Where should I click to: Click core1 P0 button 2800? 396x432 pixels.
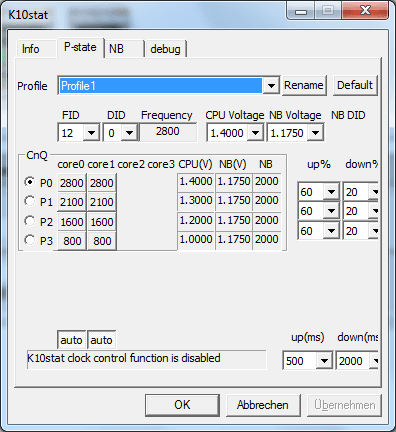pyautogui.click(x=102, y=183)
